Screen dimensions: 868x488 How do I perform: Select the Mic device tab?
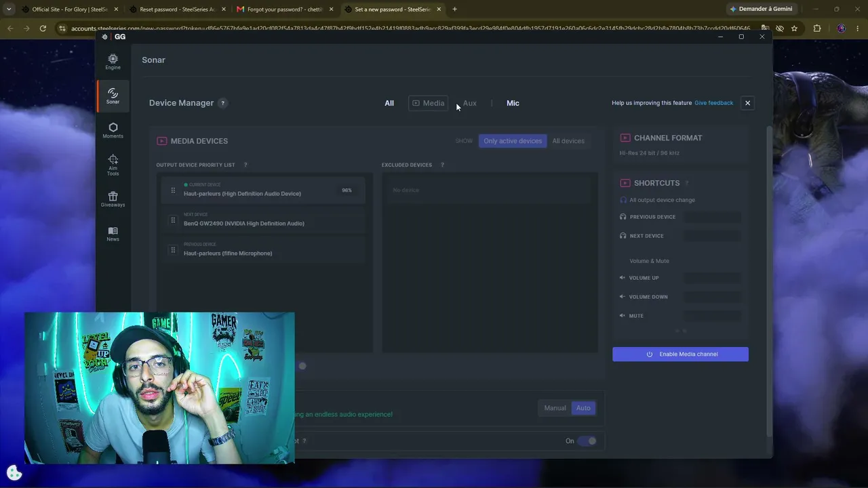[513, 103]
